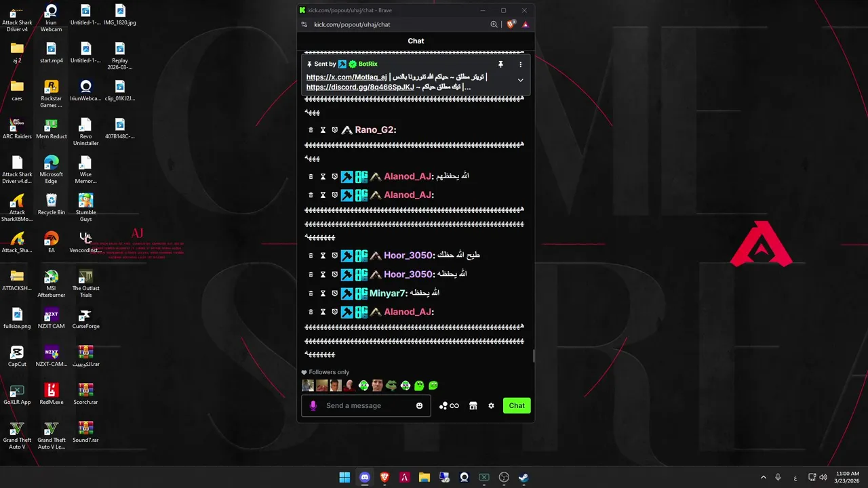Open Steam from taskbar
This screenshot has height=488, width=868.
pos(524,477)
